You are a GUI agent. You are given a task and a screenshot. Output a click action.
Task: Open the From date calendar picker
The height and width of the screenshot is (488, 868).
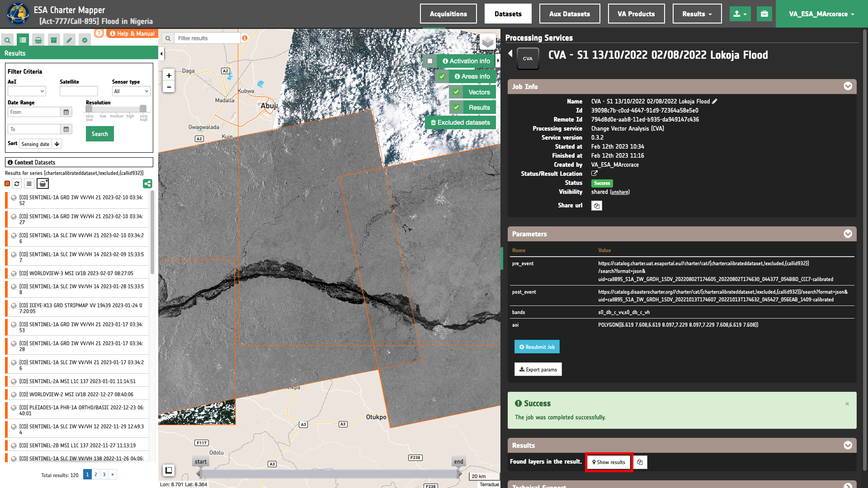(x=66, y=112)
